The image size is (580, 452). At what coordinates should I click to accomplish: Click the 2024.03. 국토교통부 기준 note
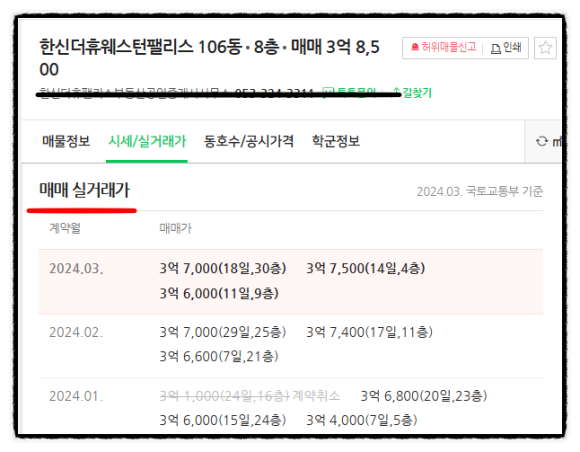[x=479, y=191]
